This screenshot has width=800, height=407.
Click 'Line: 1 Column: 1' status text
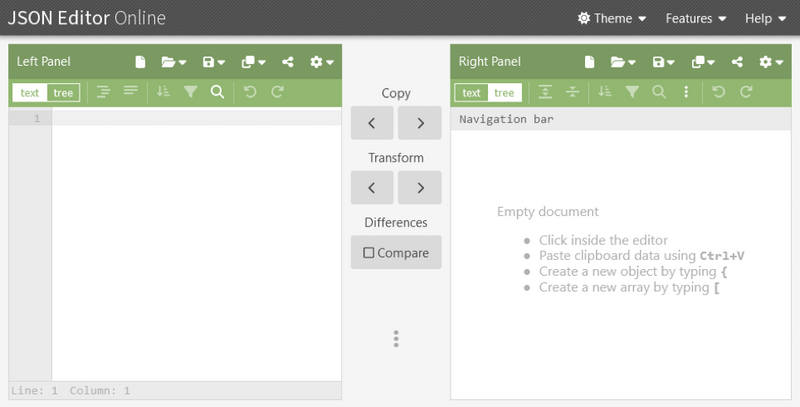pyautogui.click(x=70, y=391)
